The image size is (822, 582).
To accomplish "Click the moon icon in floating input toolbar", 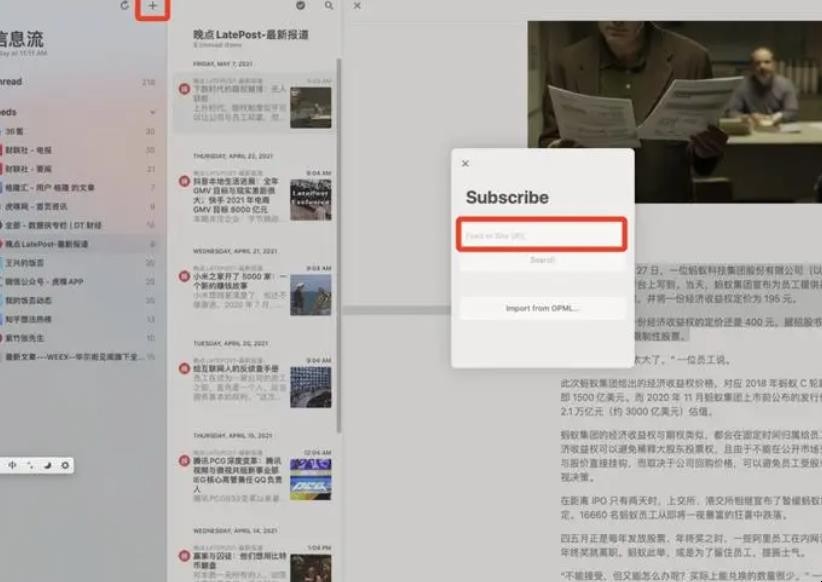I will 48,466.
